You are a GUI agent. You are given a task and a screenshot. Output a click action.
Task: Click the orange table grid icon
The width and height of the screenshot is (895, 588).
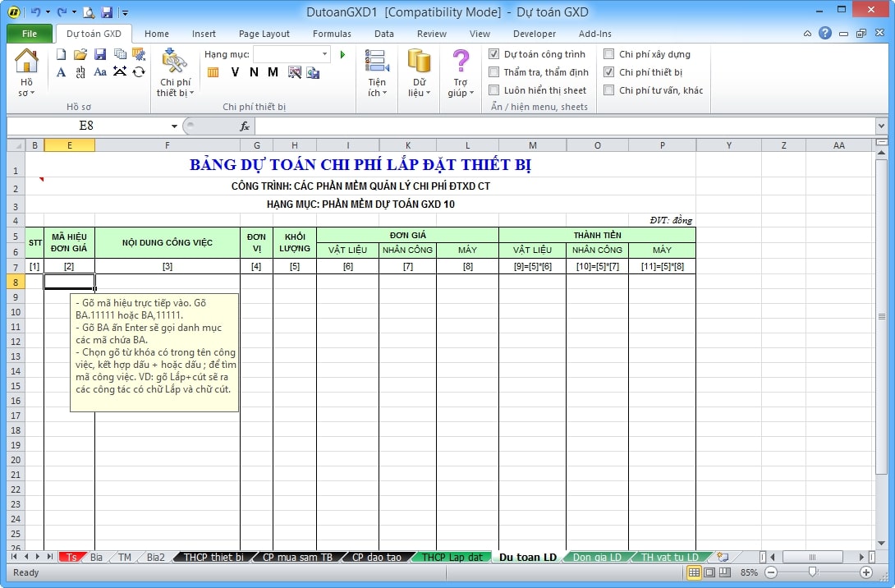coord(213,72)
